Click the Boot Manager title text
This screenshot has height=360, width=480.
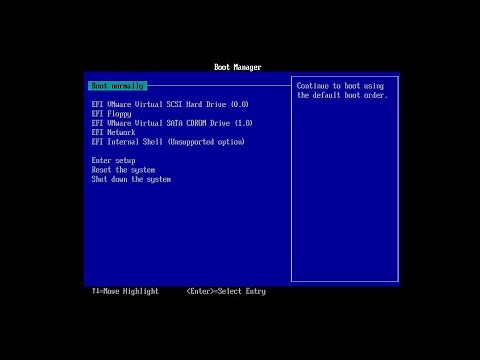tap(237, 67)
